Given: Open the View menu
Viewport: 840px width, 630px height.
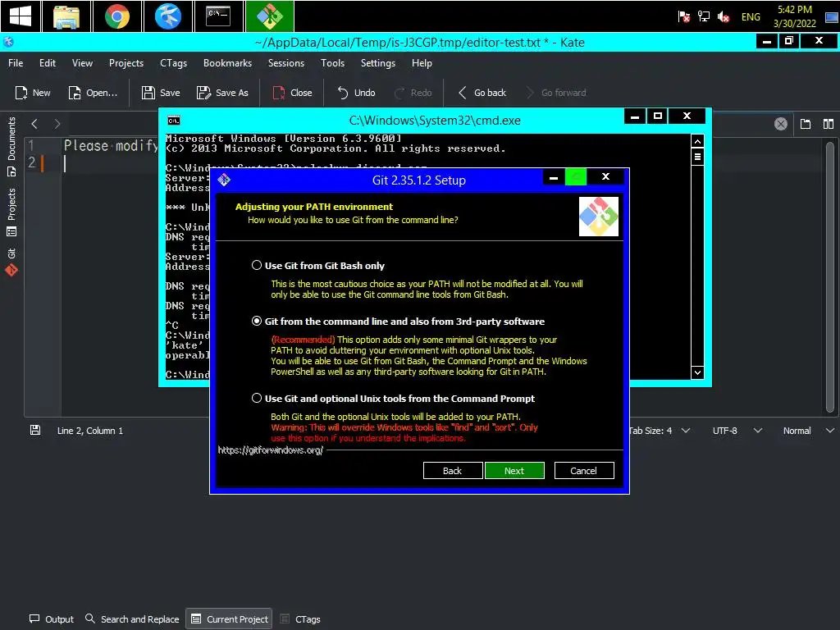Looking at the screenshot, I should [x=82, y=62].
